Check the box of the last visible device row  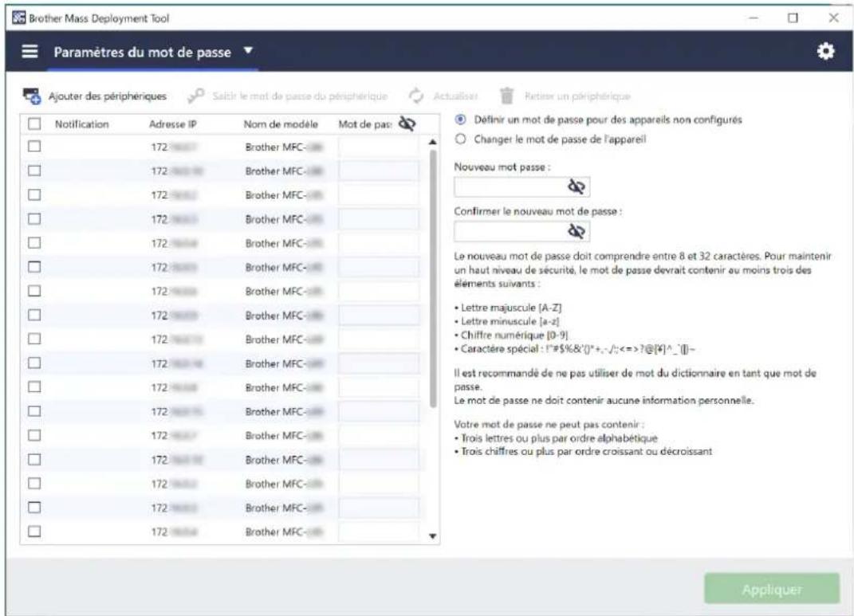[34, 532]
